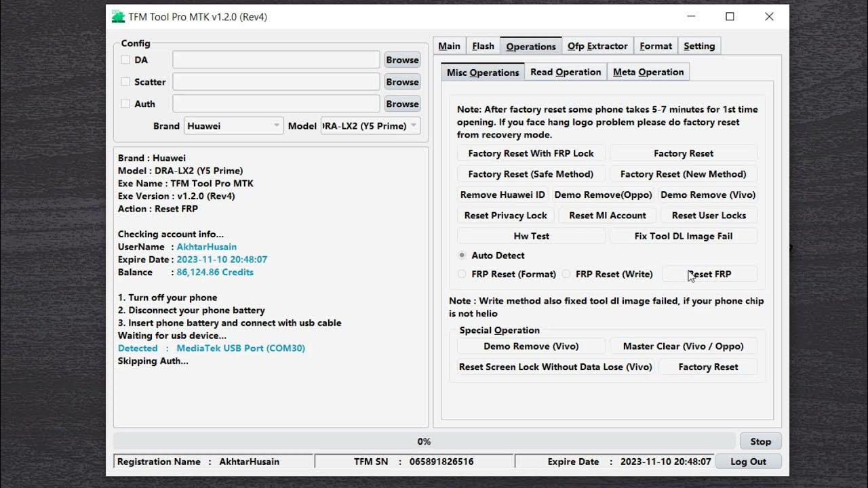Enable the DA checkbox
Screen dimensions: 868x488
coord(125,60)
